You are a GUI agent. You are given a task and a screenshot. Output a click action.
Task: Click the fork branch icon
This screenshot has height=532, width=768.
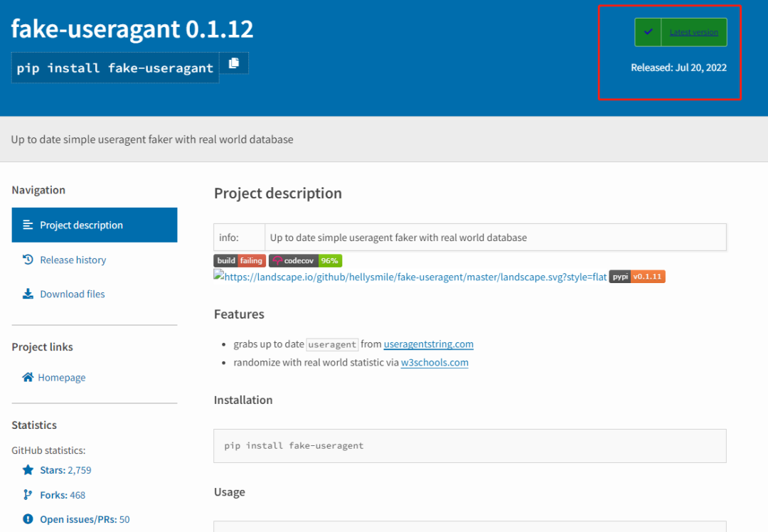pyautogui.click(x=28, y=495)
